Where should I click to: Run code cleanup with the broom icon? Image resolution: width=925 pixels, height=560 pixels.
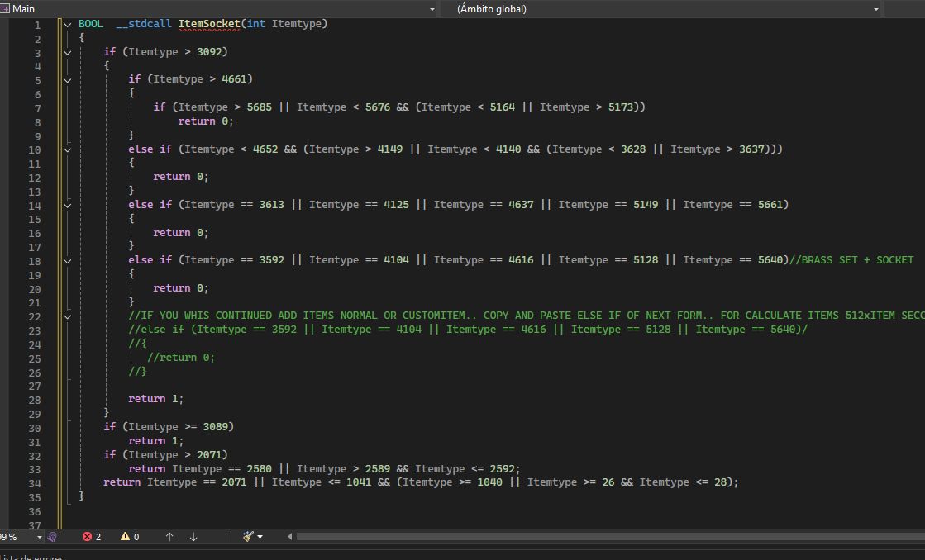[248, 536]
